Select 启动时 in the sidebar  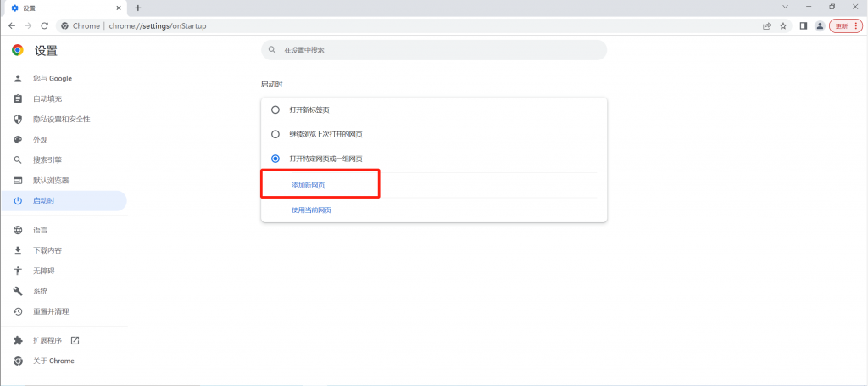(x=63, y=200)
